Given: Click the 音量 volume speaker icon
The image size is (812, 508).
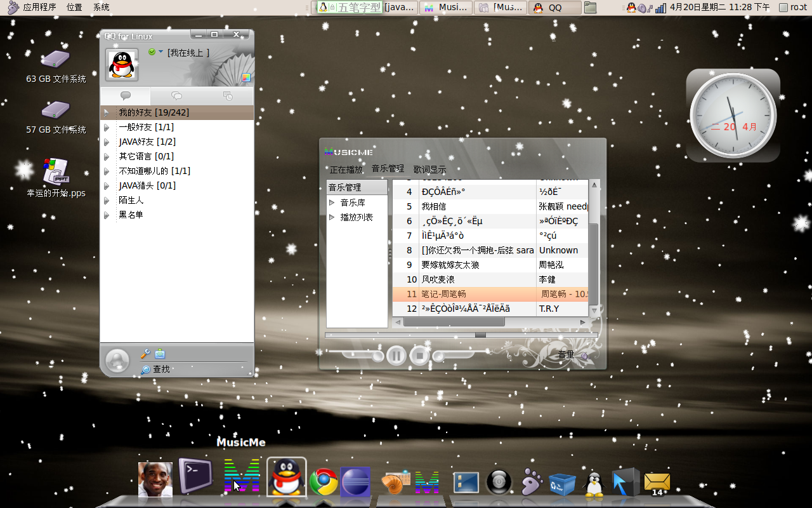Looking at the screenshot, I should 584,356.
